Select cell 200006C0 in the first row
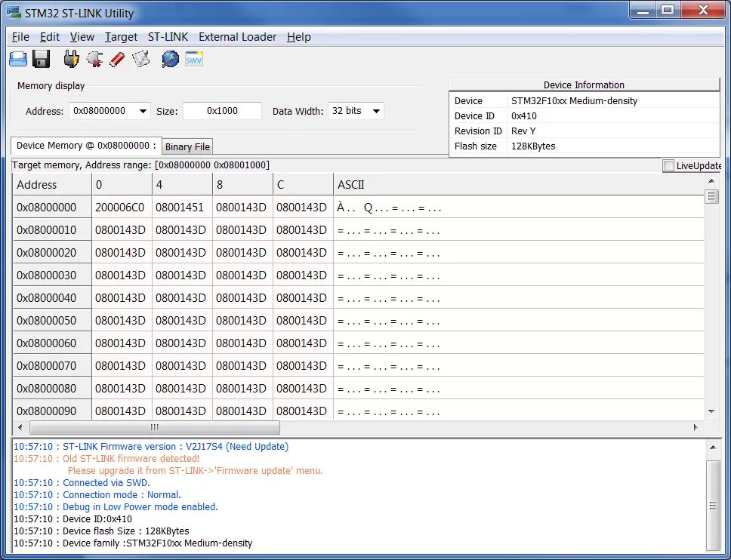This screenshot has width=731, height=560. coord(122,208)
